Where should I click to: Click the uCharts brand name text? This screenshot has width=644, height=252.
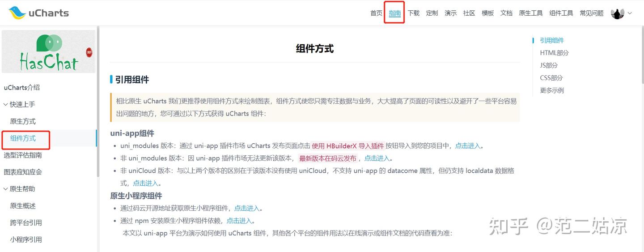(x=49, y=13)
